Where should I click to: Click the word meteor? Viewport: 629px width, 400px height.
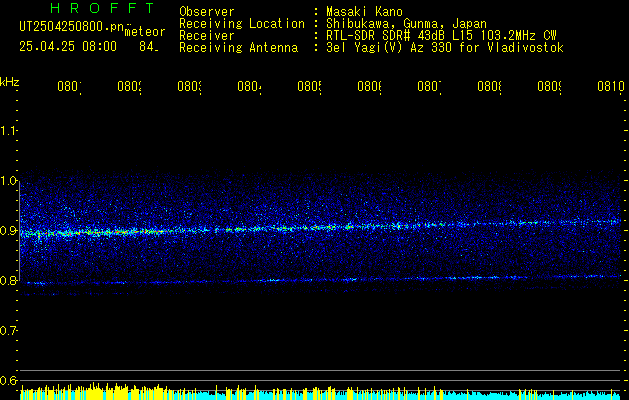(145, 32)
